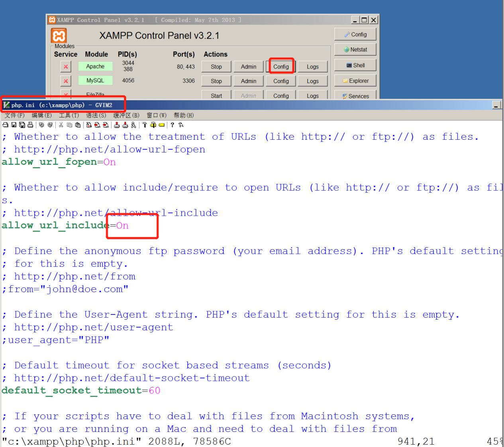The image size is (504, 447).
Task: Click the Undo arrow icon
Action: click(x=41, y=125)
